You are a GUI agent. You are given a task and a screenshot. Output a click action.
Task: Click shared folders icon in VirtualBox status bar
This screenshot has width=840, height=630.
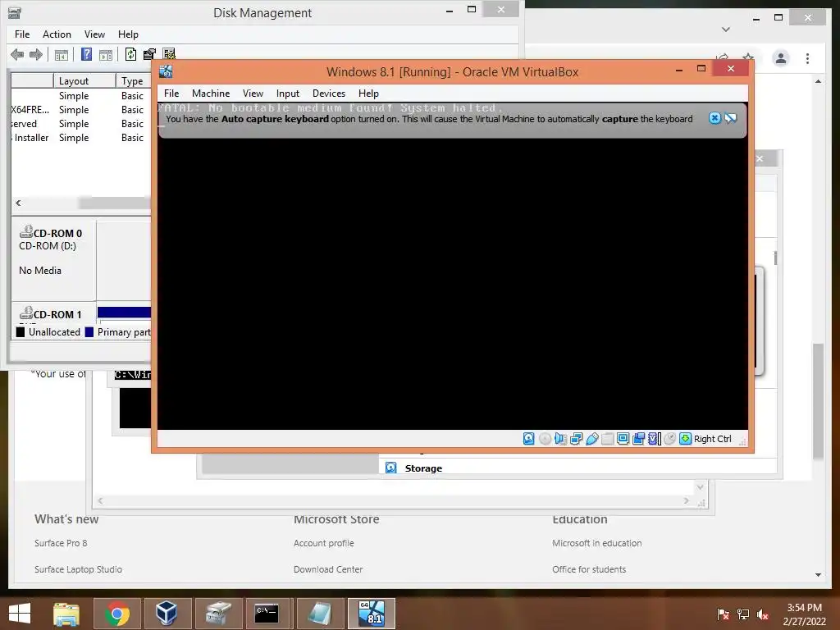coord(608,439)
